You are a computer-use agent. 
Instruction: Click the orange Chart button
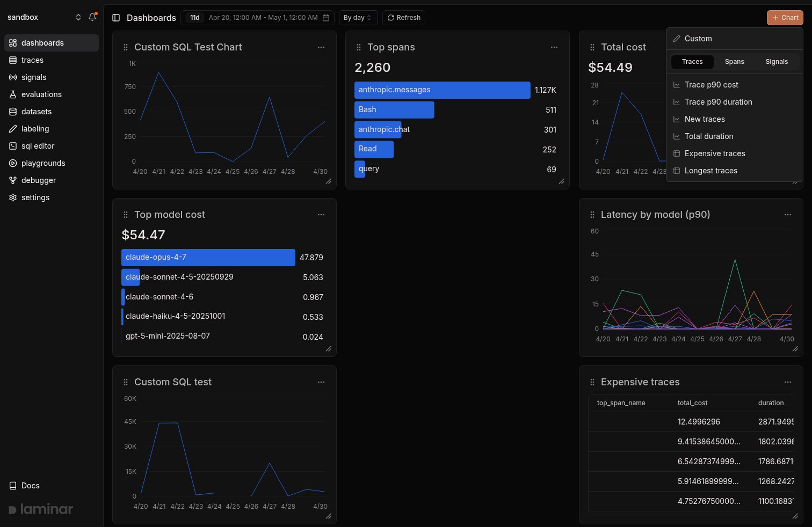tap(785, 18)
